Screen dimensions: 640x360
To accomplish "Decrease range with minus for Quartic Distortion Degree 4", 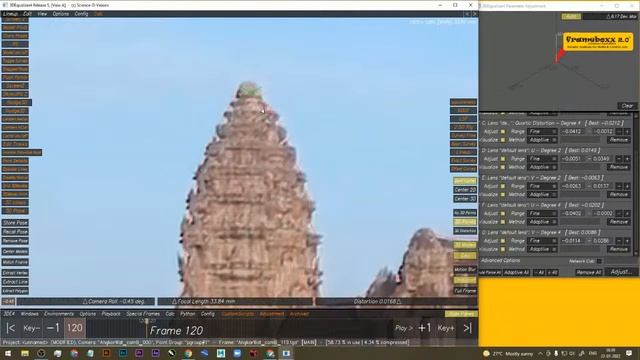I will 619,131.
